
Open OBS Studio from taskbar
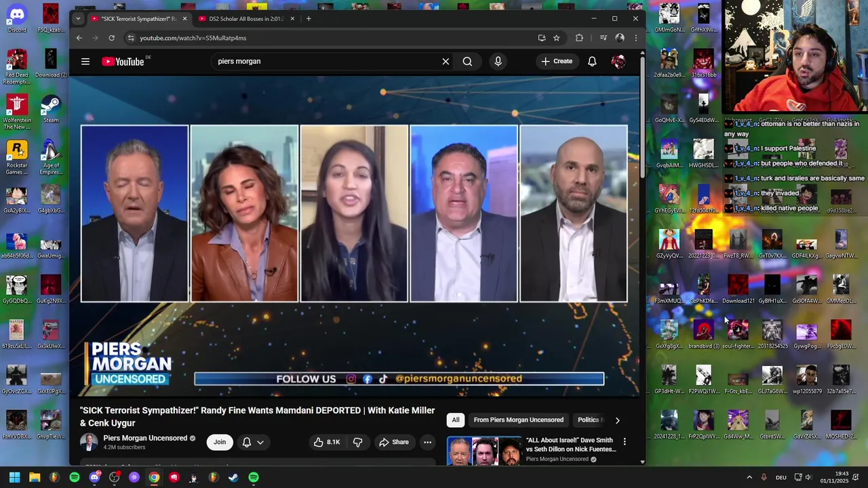(x=114, y=477)
